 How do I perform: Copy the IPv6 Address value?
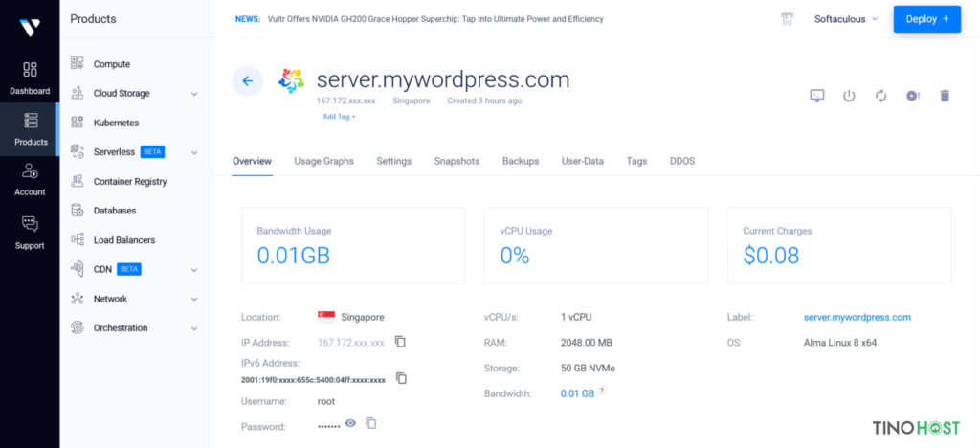tap(402, 378)
